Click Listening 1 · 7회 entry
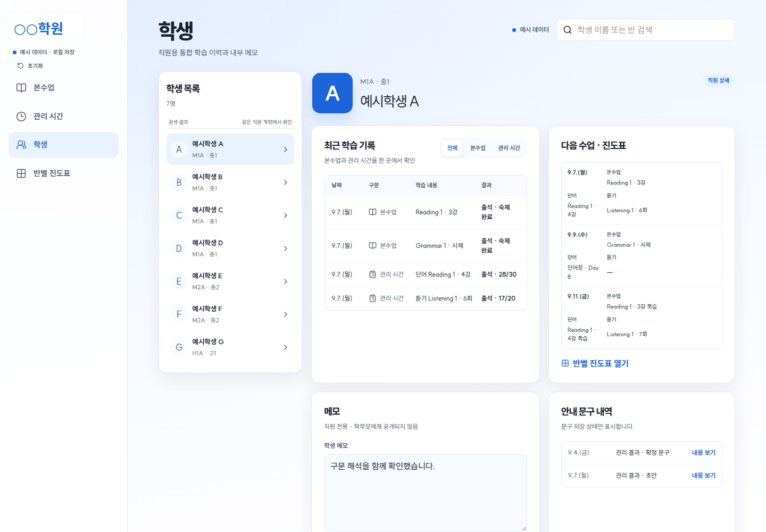This screenshot has width=766, height=532. (627, 335)
